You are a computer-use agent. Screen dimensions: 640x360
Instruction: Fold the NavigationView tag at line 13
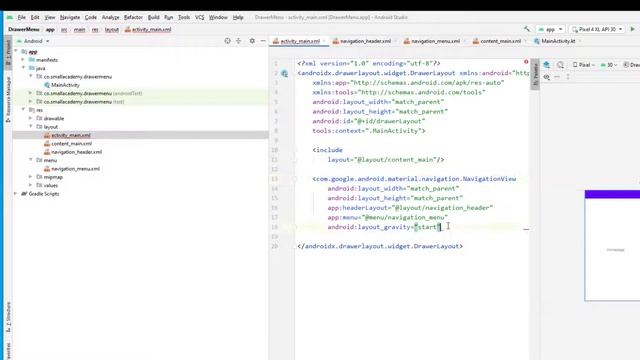click(x=294, y=179)
